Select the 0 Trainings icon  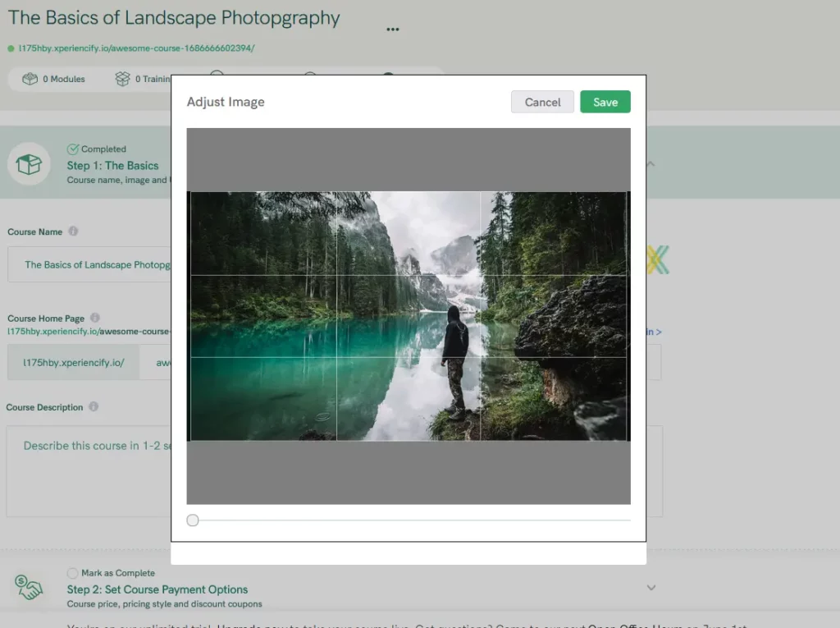[121, 79]
